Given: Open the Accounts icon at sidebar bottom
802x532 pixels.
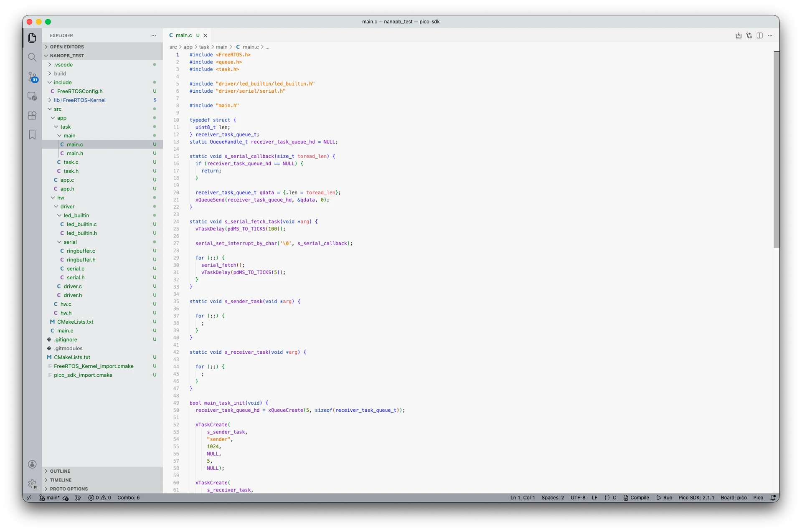Looking at the screenshot, I should coord(32,464).
